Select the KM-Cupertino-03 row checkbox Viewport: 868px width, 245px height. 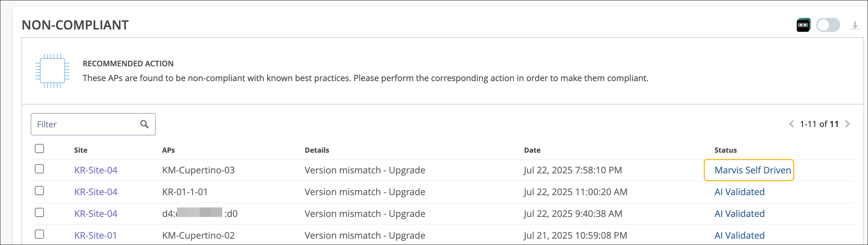(39, 169)
